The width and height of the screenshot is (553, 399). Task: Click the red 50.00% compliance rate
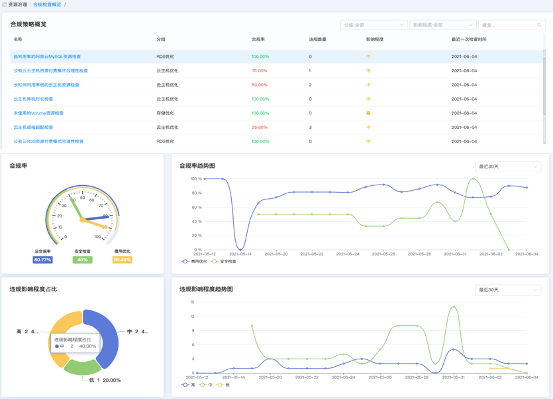tap(260, 85)
